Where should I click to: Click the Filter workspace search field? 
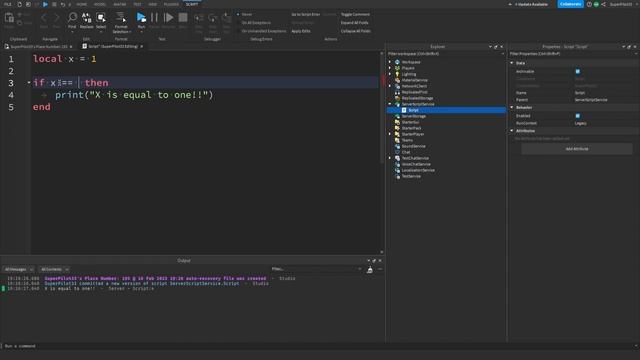pos(445,53)
